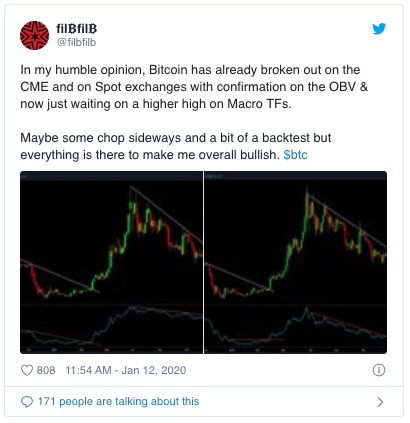Image resolution: width=410 pixels, height=423 pixels.
Task: Open the left CME chart image
Action: (x=111, y=262)
